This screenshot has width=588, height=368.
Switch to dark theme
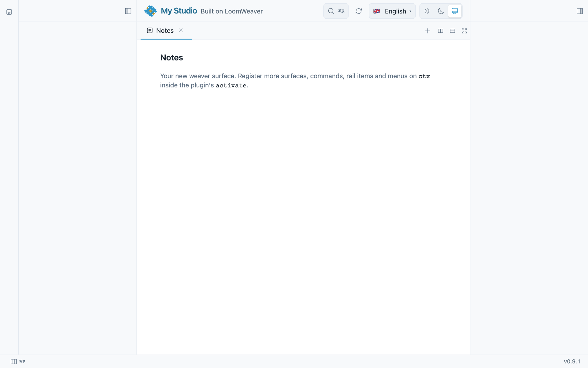point(441,11)
